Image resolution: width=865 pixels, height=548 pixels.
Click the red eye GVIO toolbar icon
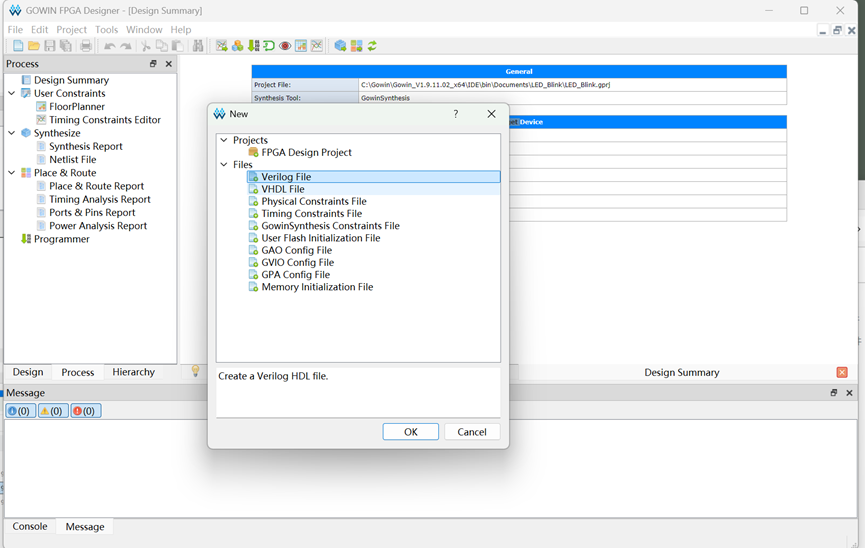click(x=285, y=46)
